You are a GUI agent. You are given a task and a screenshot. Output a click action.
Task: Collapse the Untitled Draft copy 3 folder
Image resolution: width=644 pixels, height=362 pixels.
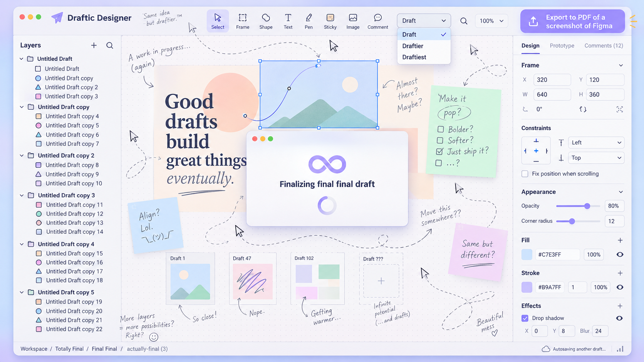point(22,195)
